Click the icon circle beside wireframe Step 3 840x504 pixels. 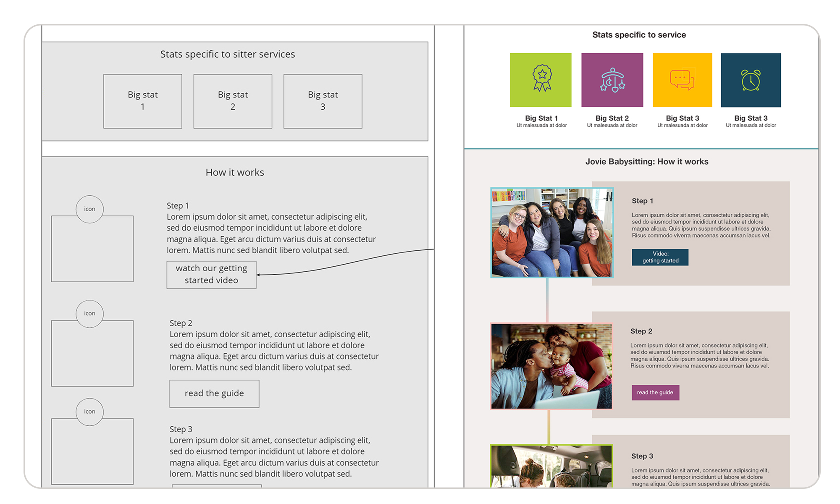click(x=89, y=412)
